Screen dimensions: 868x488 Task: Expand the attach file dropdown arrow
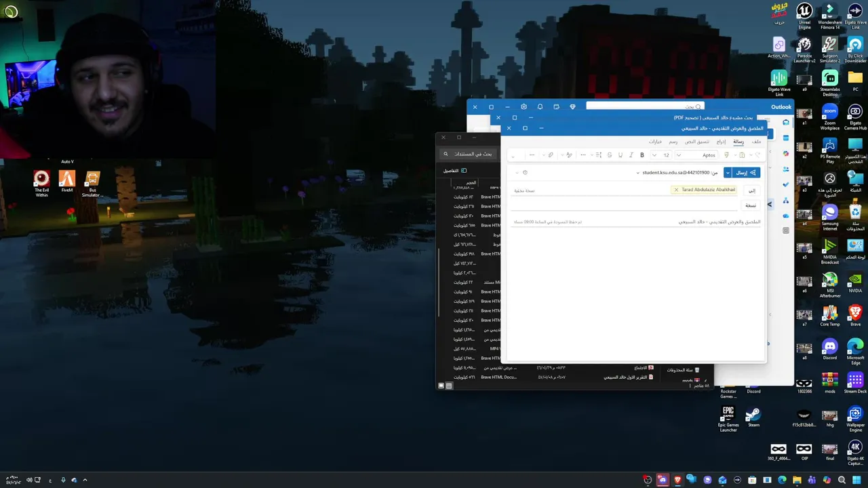(x=544, y=155)
